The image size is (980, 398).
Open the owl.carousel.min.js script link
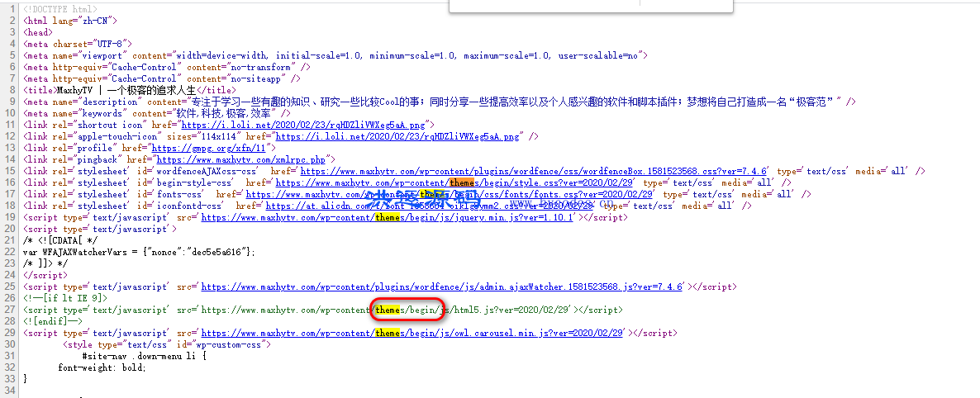tap(412, 333)
